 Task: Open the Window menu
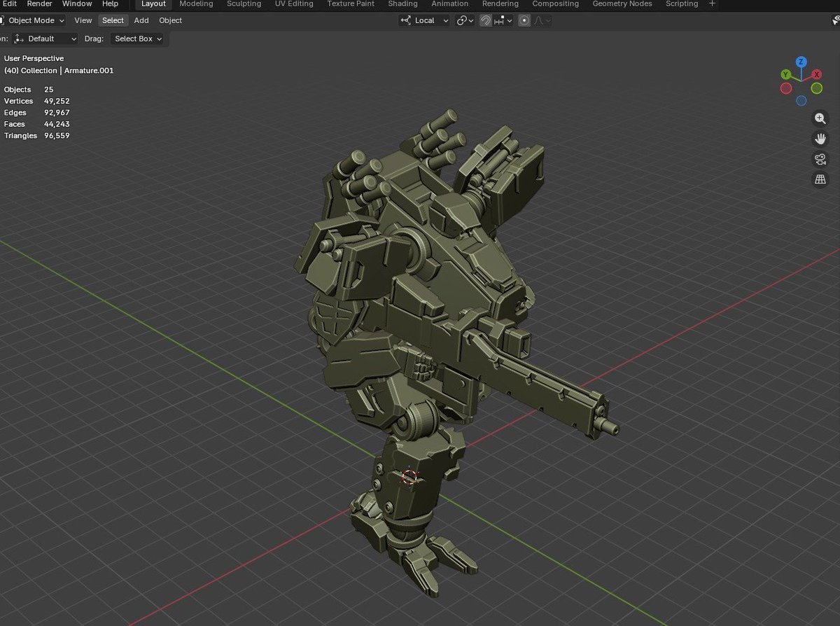pos(77,4)
